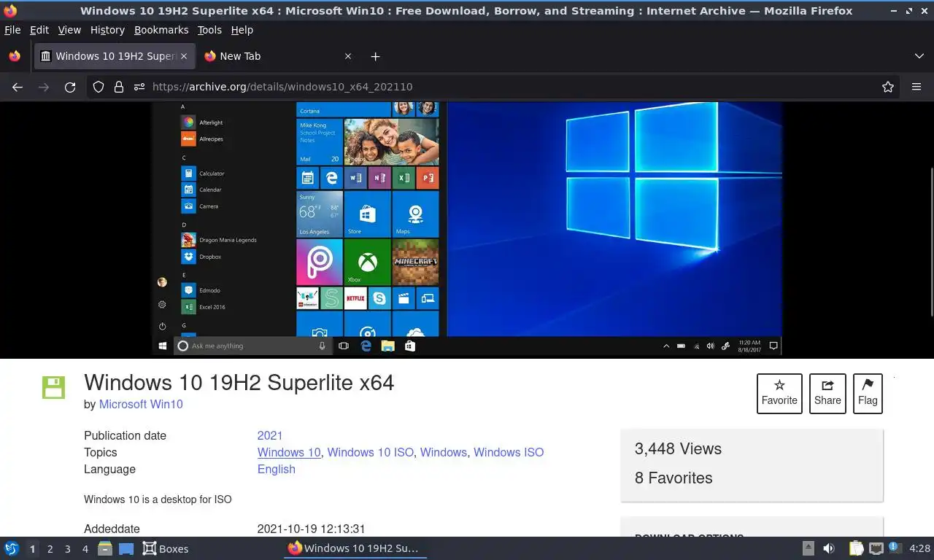Open the Edit menu
The image size is (934, 560).
click(39, 30)
